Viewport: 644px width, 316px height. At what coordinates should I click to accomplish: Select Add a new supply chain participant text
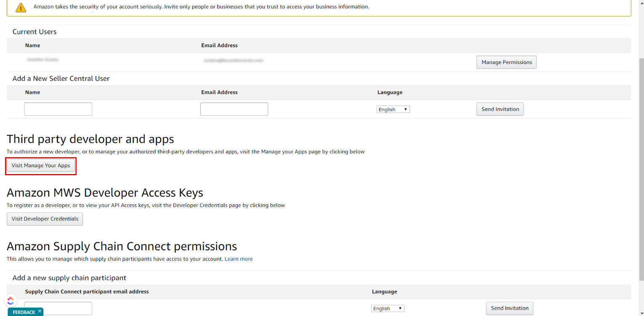click(69, 278)
